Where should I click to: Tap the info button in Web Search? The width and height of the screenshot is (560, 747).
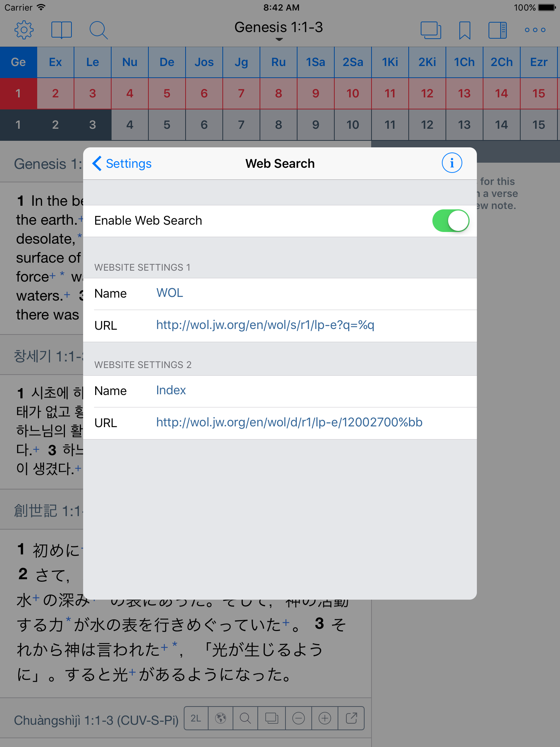point(452,163)
